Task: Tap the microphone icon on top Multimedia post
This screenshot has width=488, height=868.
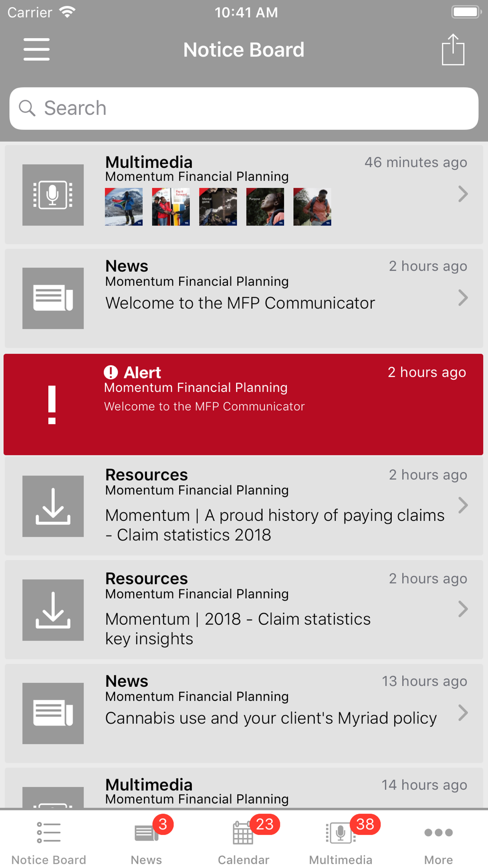Action: pyautogui.click(x=53, y=195)
